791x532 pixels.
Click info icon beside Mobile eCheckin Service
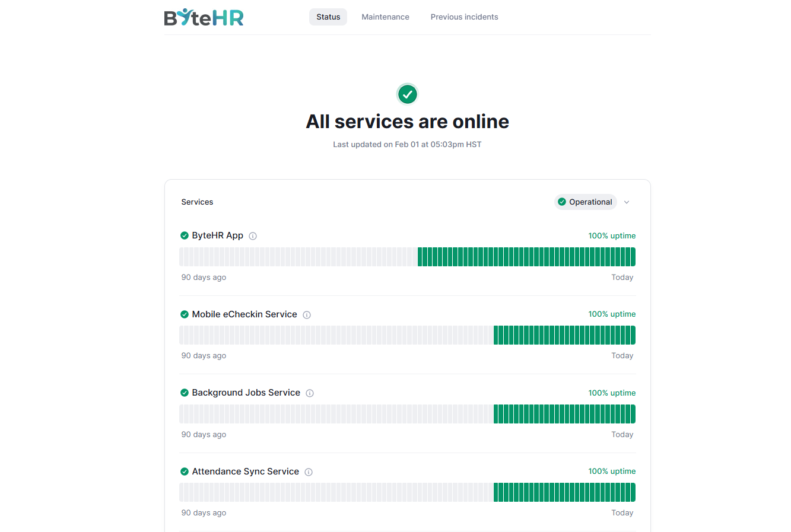pos(307,315)
